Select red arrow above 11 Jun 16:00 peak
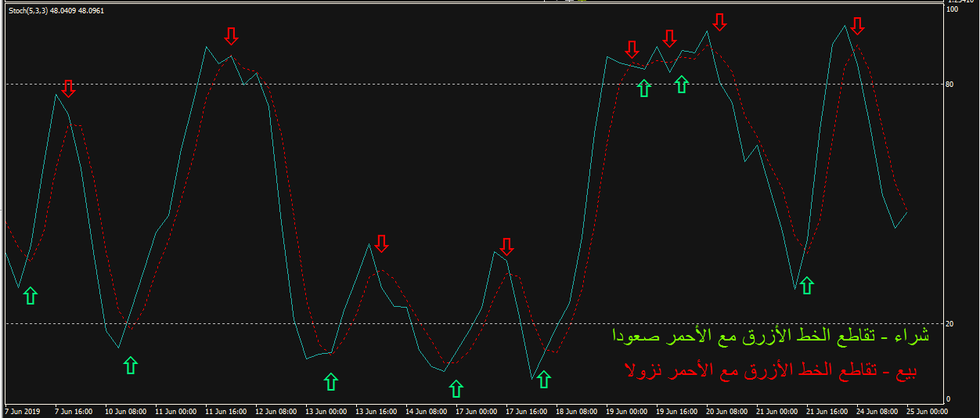Viewport: 980px width, 418px height. [x=230, y=36]
